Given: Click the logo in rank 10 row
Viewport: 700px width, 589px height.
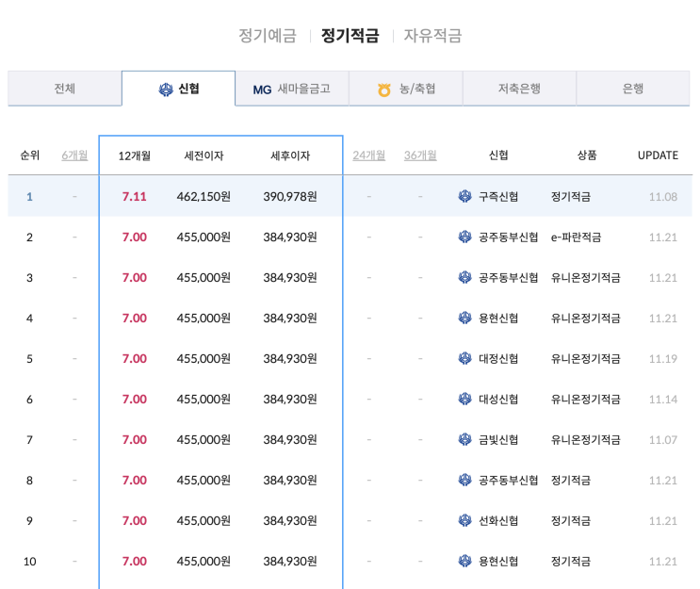Looking at the screenshot, I should pos(464,561).
